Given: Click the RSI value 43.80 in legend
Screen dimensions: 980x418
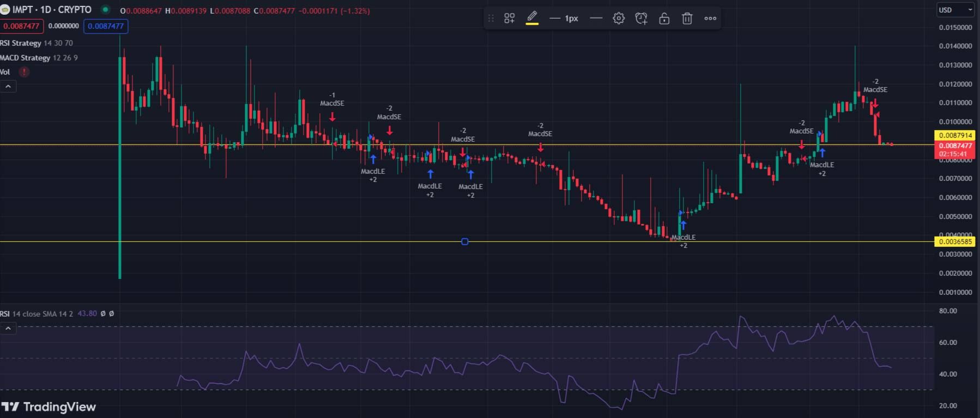Looking at the screenshot, I should point(87,314).
